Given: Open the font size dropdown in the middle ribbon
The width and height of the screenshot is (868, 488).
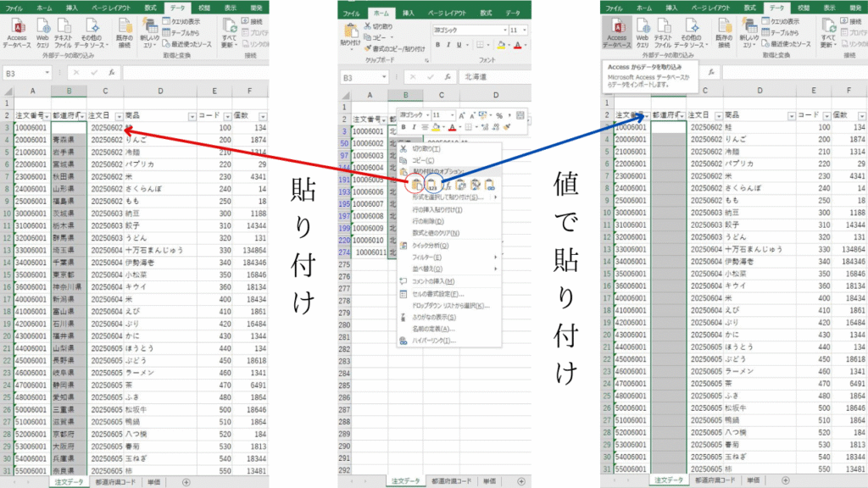Looking at the screenshot, I should point(524,30).
